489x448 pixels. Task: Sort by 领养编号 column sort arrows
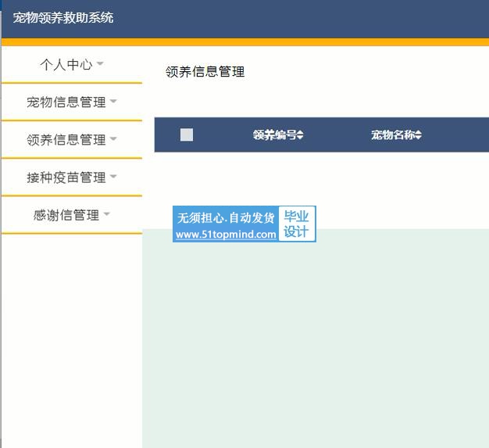300,135
